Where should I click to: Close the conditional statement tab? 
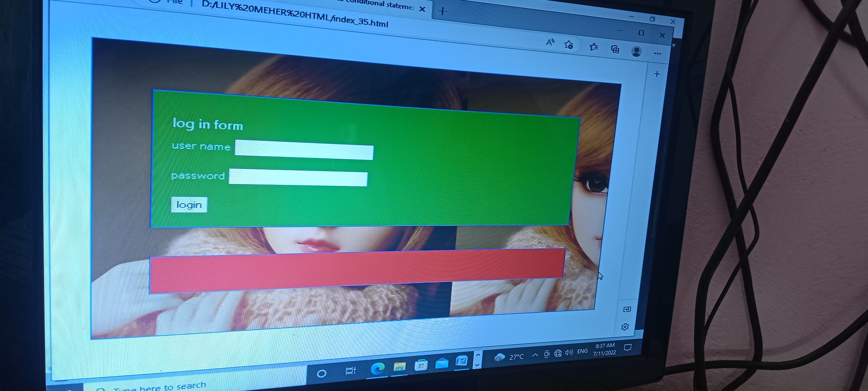point(422,9)
